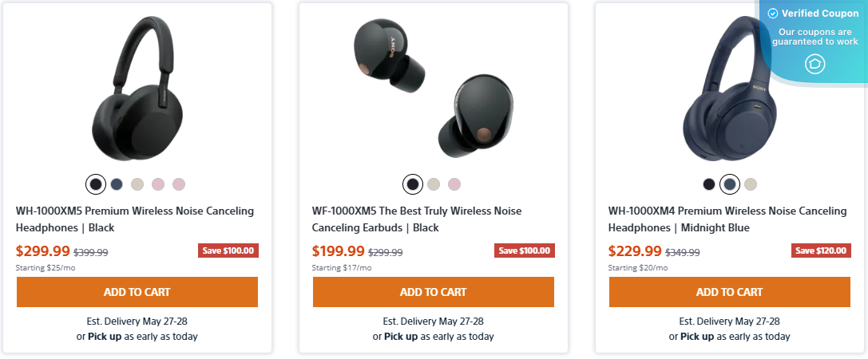This screenshot has height=359, width=868.
Task: Add WH-1000XM5 headphones to cart
Action: 137,292
